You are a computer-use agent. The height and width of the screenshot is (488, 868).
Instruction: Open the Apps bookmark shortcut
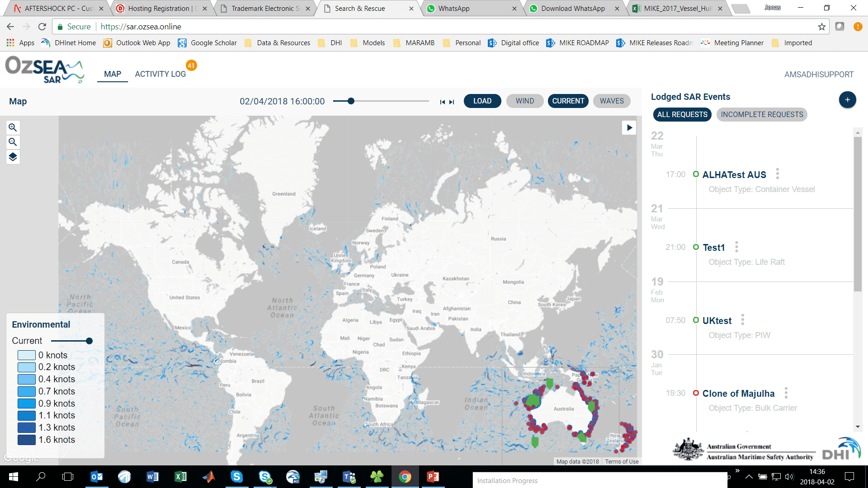coord(20,43)
